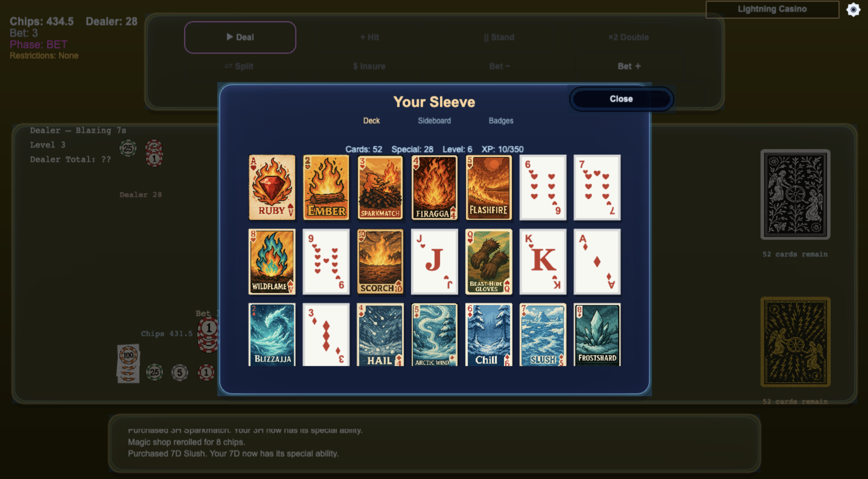868x479 pixels.
Task: Click the gray draw deck pile
Action: 795,194
